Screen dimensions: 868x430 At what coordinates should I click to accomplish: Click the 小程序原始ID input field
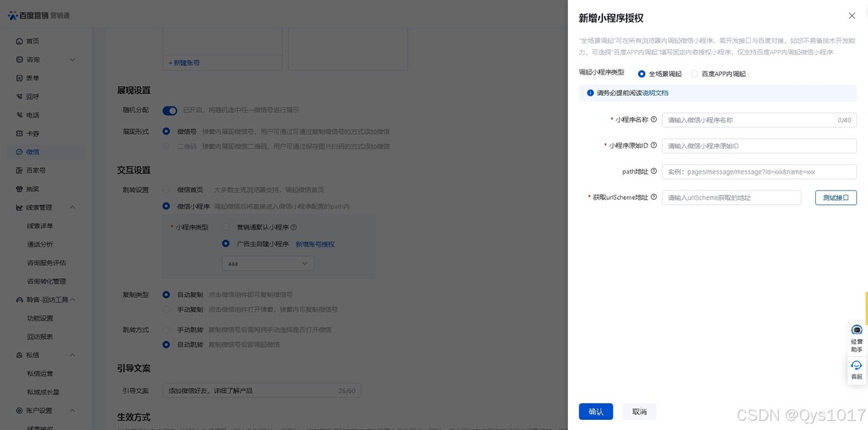click(759, 146)
